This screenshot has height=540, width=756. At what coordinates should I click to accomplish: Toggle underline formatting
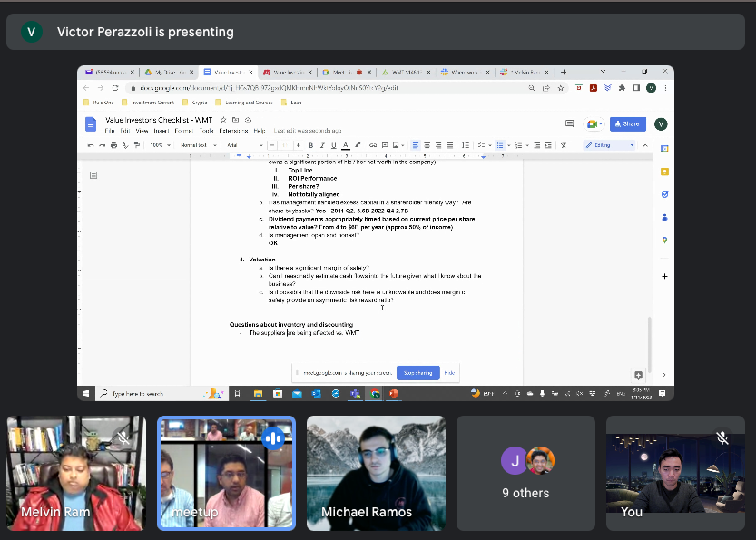334,145
